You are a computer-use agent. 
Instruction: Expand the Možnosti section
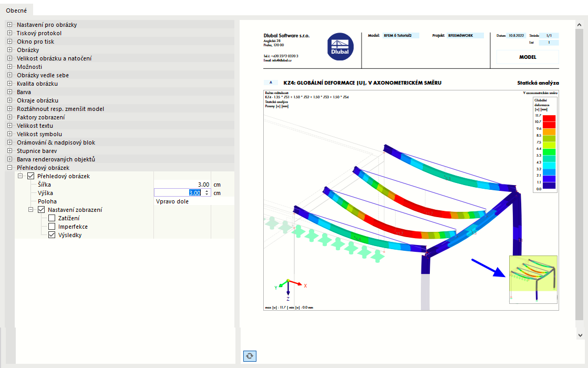pyautogui.click(x=10, y=67)
